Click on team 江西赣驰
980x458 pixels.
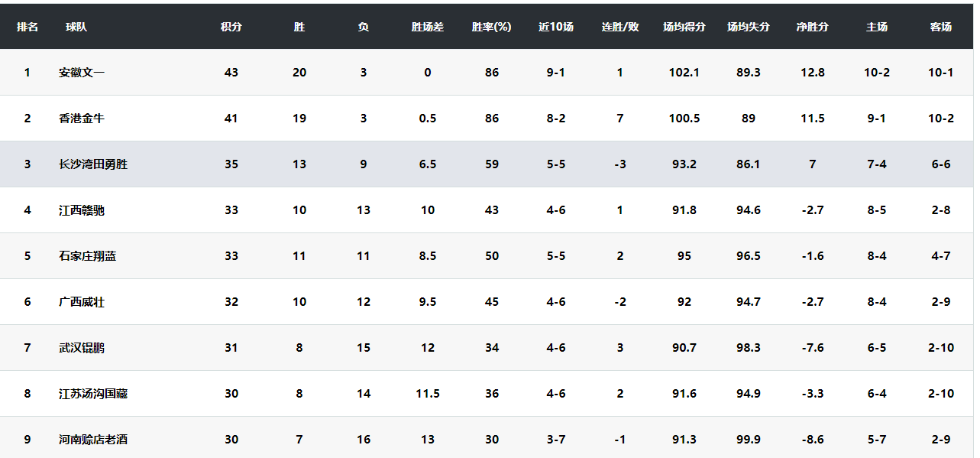(x=82, y=210)
